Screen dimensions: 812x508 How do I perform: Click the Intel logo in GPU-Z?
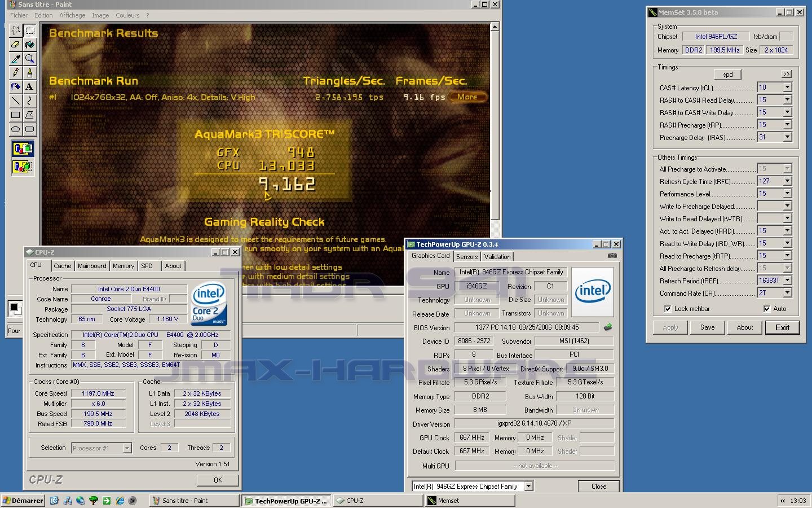[593, 291]
